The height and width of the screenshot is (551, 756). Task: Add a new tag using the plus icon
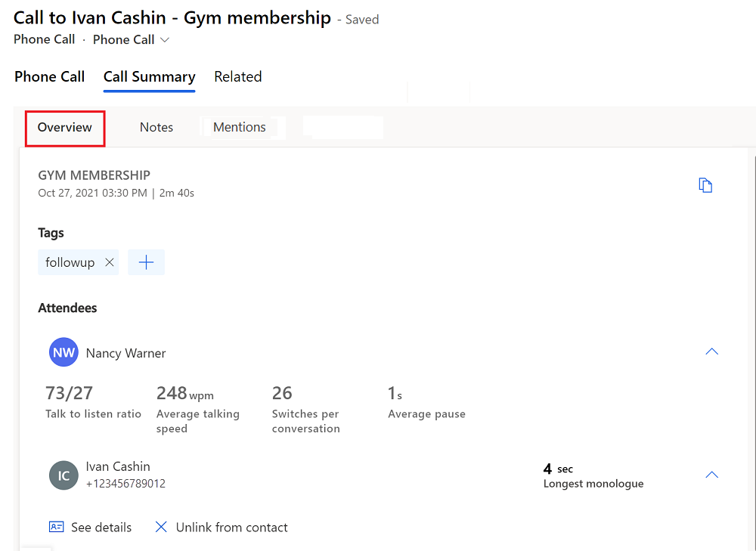tap(146, 262)
